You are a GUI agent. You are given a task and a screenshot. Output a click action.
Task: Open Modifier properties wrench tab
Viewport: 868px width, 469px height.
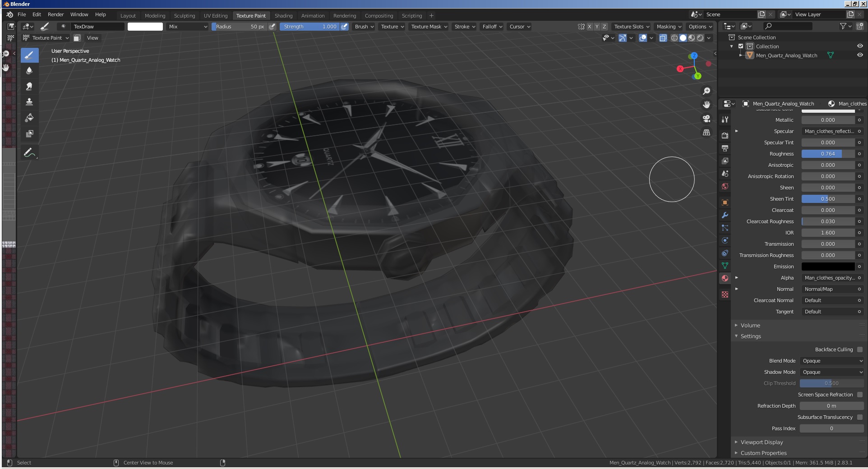(x=725, y=215)
